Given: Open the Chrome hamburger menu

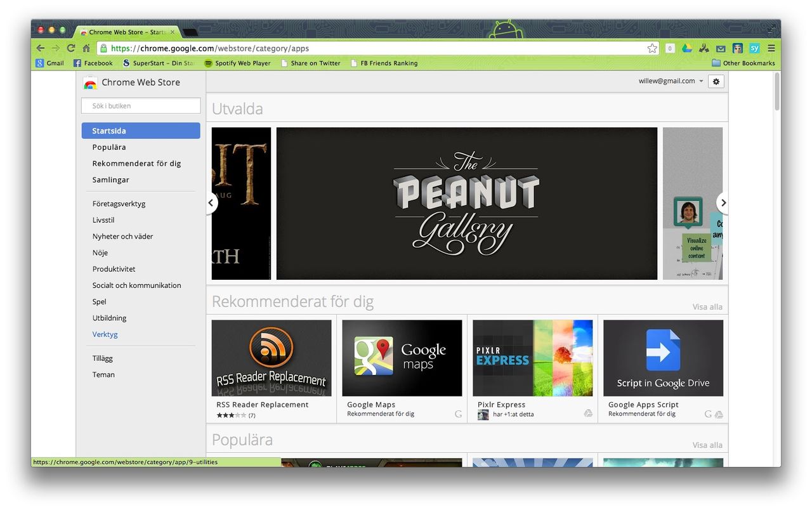Looking at the screenshot, I should coord(771,48).
